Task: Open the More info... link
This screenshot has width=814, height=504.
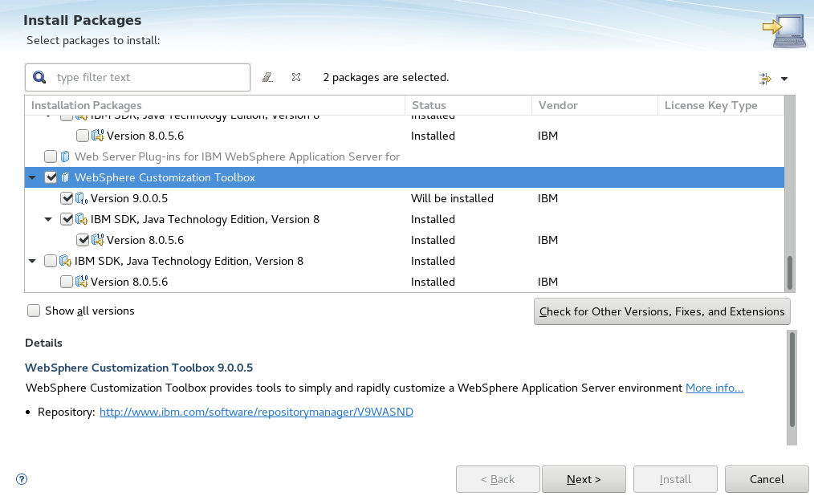Action: (714, 388)
